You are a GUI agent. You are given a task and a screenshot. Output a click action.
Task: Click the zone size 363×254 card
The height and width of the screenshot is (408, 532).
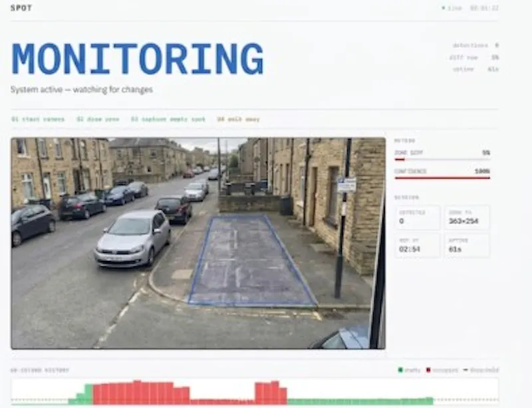[467, 218]
